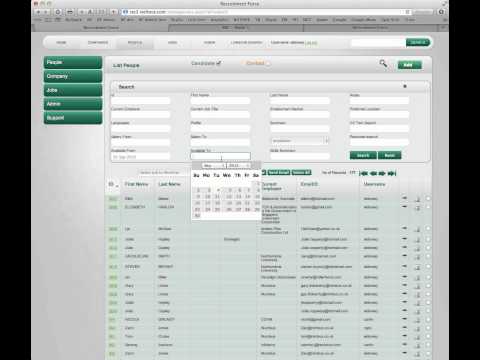The width and height of the screenshot is (480, 360).
Task: Focus the Available From date field
Action: (x=140, y=156)
